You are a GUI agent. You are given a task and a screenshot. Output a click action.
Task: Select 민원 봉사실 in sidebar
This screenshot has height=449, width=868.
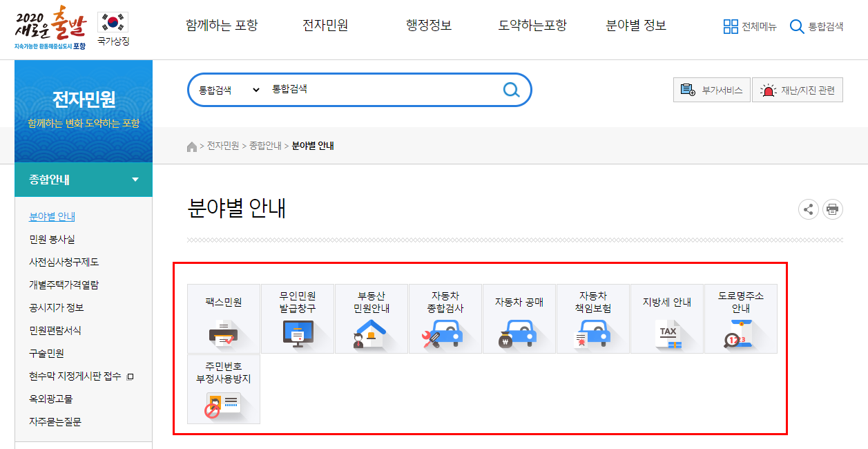tap(52, 239)
